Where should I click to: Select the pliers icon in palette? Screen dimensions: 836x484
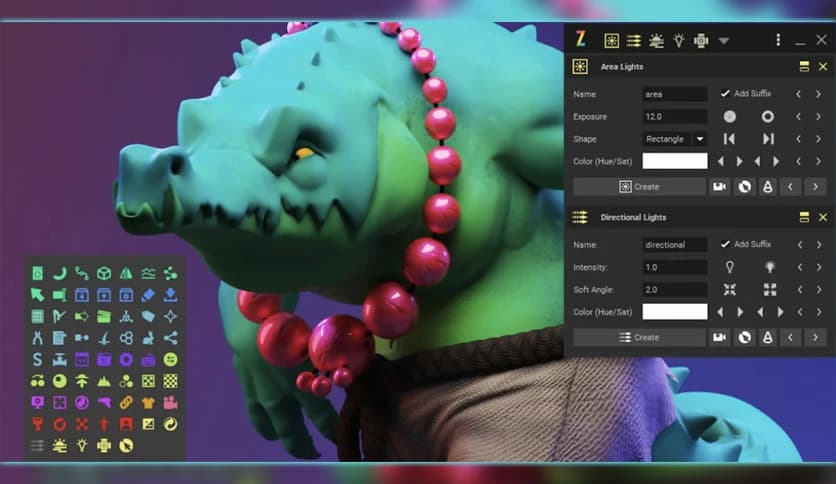(37, 338)
